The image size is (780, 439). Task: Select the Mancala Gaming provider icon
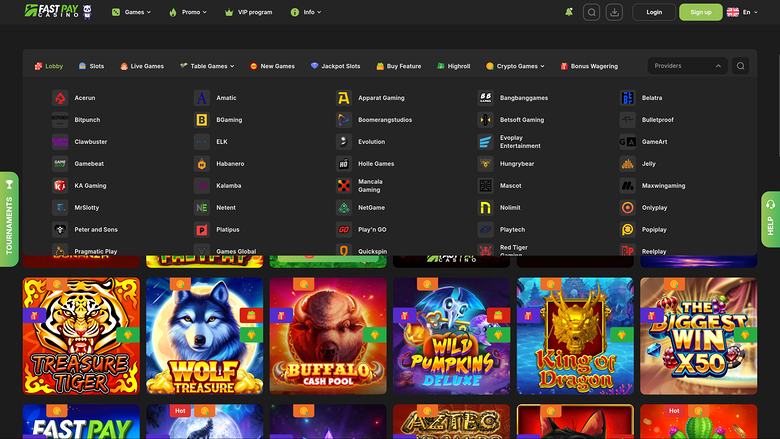pyautogui.click(x=344, y=185)
